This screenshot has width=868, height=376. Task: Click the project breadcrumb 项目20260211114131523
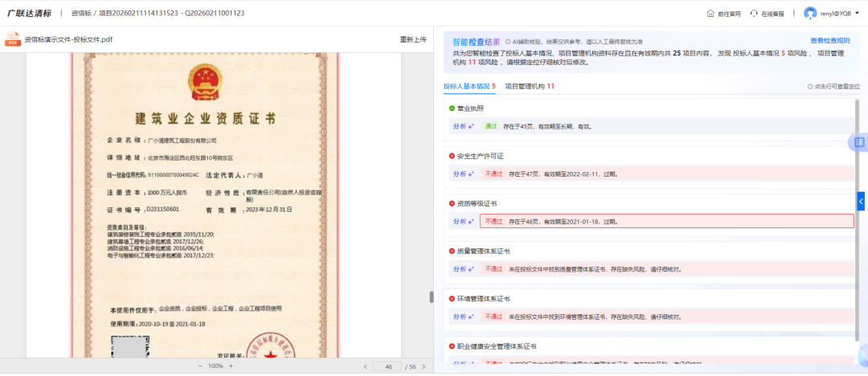pyautogui.click(x=139, y=14)
